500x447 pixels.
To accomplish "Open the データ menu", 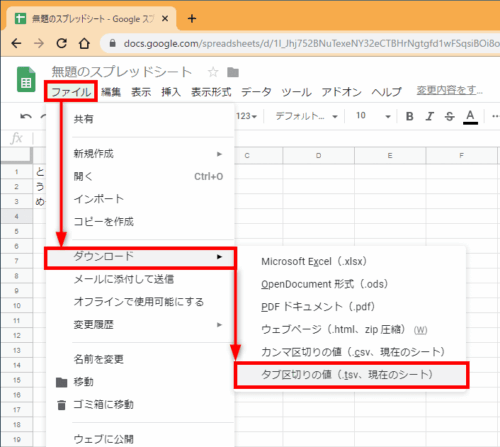I will point(256,92).
